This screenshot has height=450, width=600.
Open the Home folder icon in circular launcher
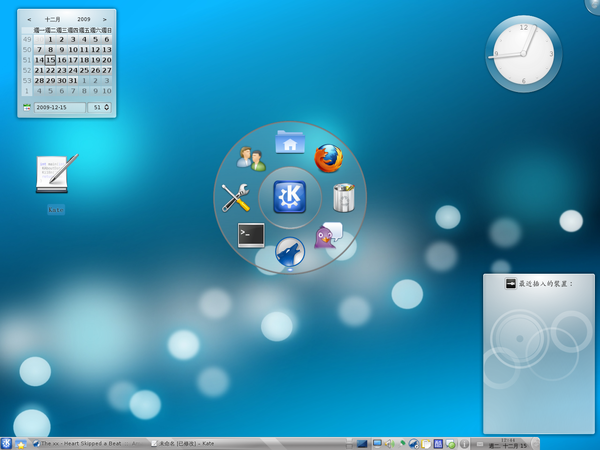290,142
